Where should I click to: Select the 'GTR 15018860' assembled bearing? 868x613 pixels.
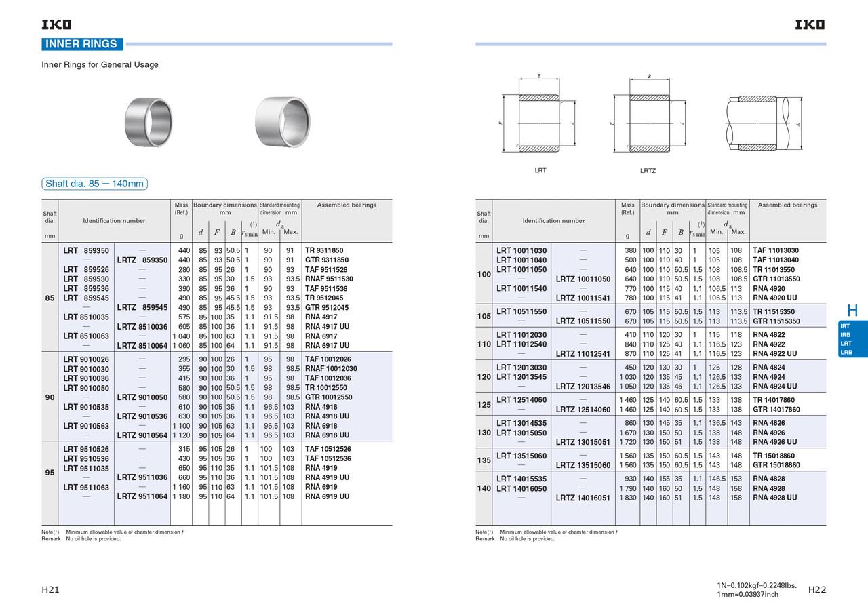pyautogui.click(x=776, y=465)
